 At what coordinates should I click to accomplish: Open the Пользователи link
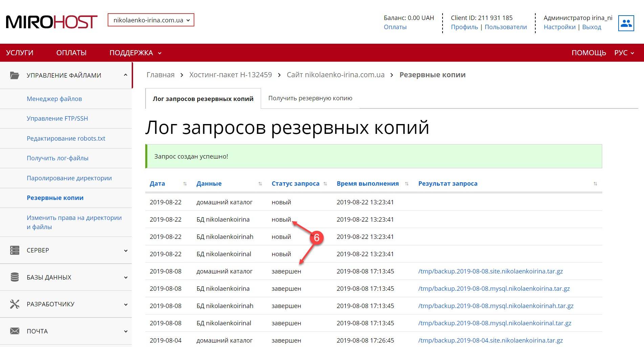[x=506, y=27]
